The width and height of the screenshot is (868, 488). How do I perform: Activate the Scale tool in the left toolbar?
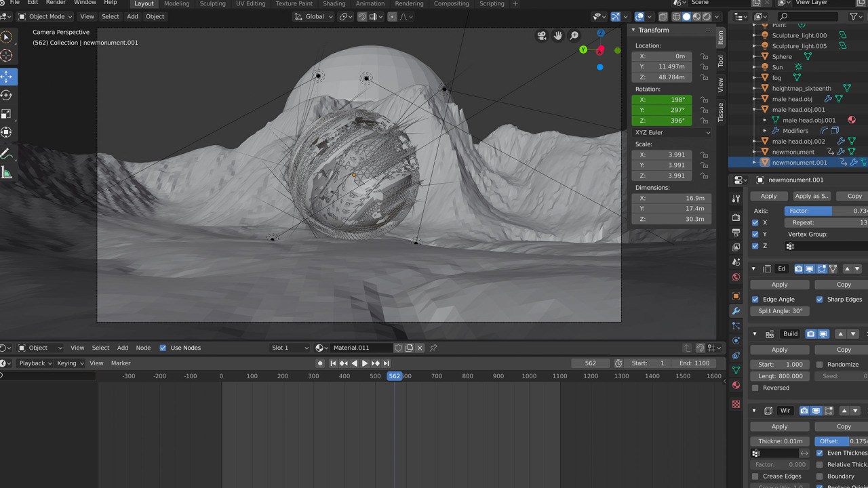pos(7,114)
